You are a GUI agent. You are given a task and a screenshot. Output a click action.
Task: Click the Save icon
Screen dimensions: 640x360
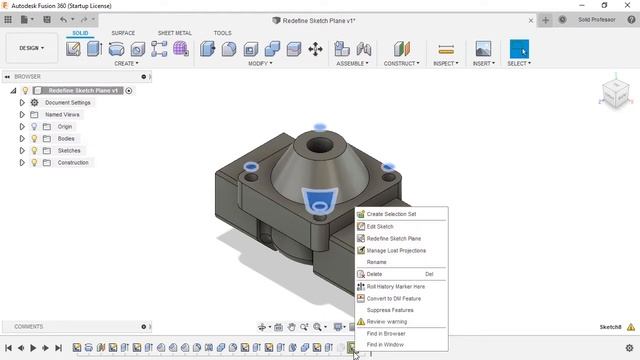coord(47,20)
